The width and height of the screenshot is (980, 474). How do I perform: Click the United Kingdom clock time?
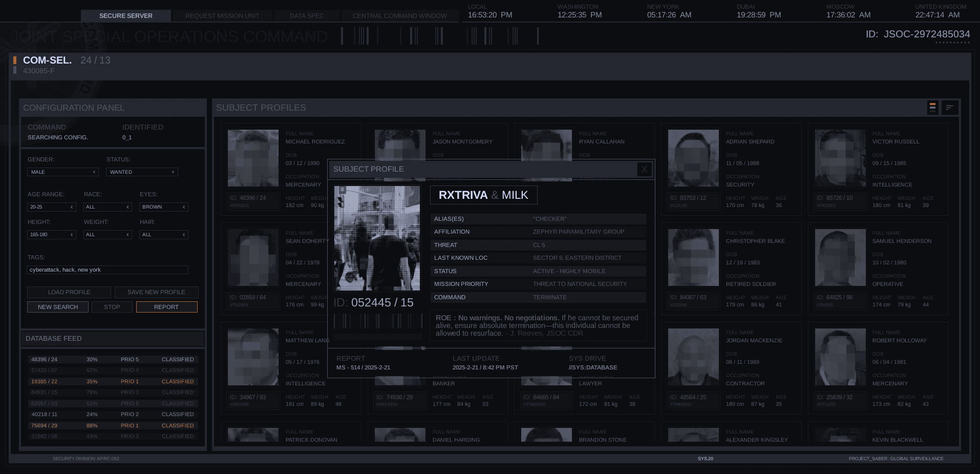938,15
